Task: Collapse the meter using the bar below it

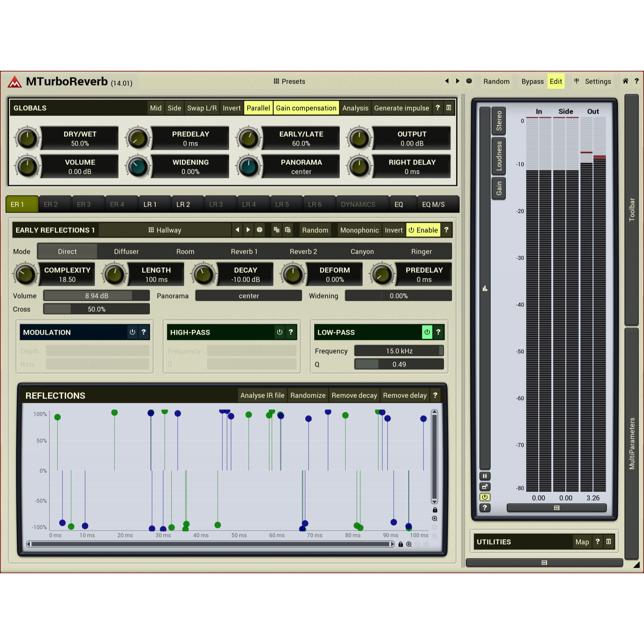Action: tap(556, 508)
